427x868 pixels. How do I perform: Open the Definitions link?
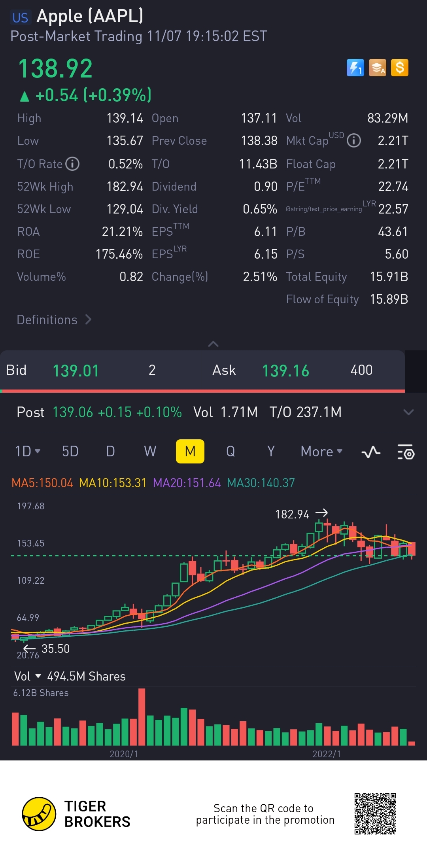(54, 320)
